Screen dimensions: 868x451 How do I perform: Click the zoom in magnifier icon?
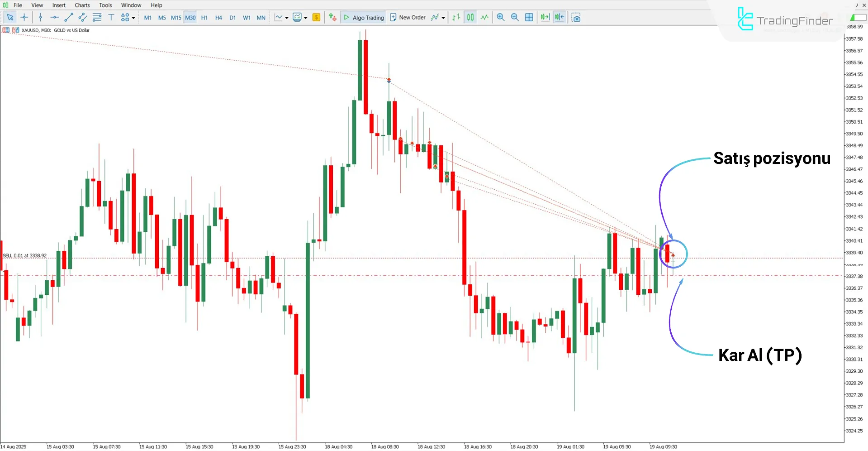(500, 17)
